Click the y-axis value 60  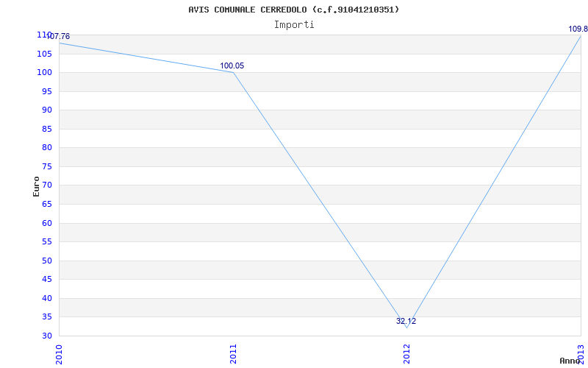(46, 223)
